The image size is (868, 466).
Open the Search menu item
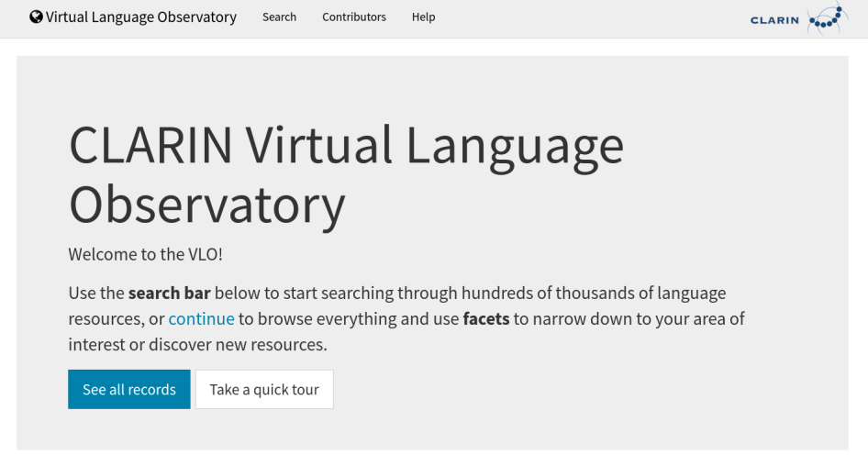pyautogui.click(x=279, y=17)
